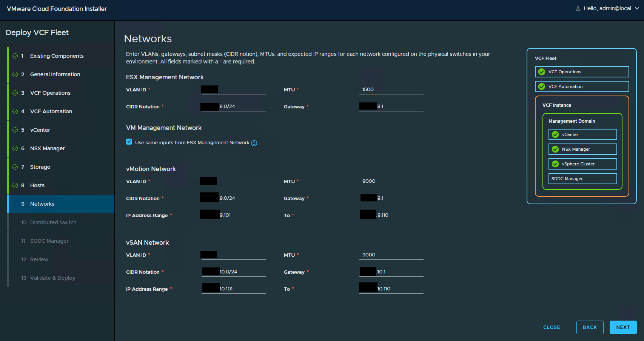Click the user profile icon beside Hello admin@local
This screenshot has width=644, height=341.
[x=578, y=8]
